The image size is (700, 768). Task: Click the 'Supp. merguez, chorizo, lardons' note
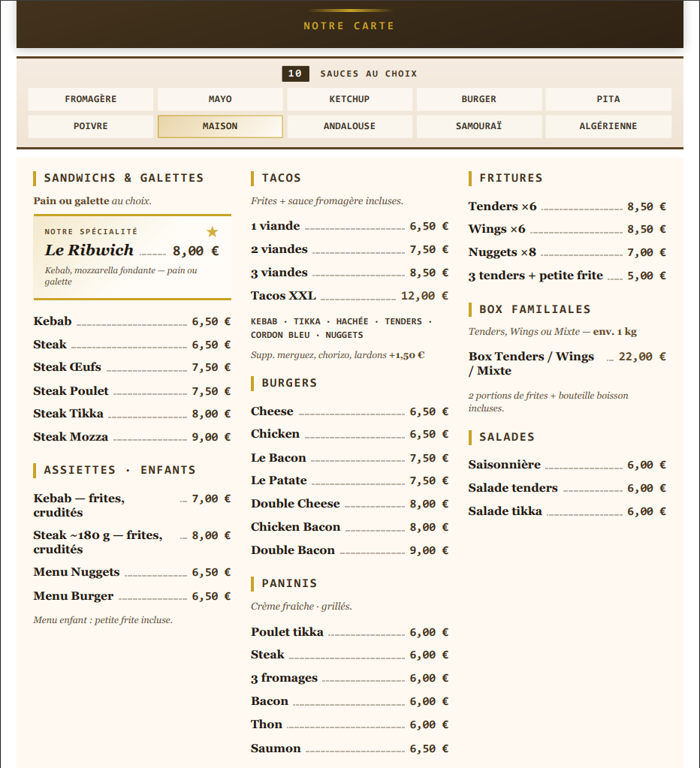click(x=337, y=355)
